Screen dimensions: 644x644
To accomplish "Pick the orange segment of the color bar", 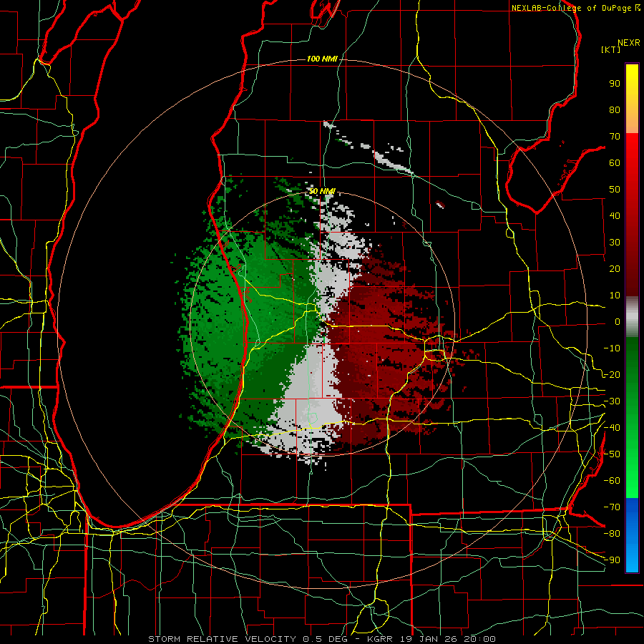I will tap(632, 121).
